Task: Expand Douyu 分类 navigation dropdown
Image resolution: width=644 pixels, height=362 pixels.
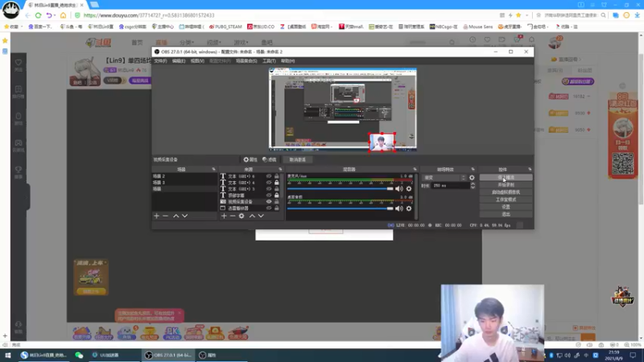Action: [187, 43]
